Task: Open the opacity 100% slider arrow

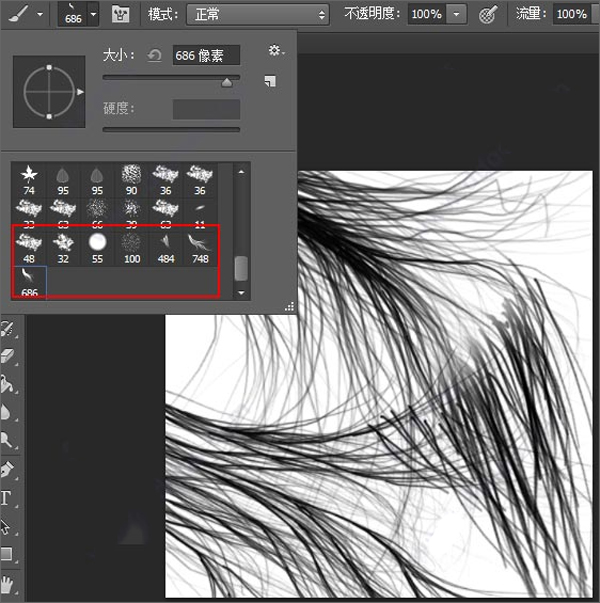Action: (457, 15)
